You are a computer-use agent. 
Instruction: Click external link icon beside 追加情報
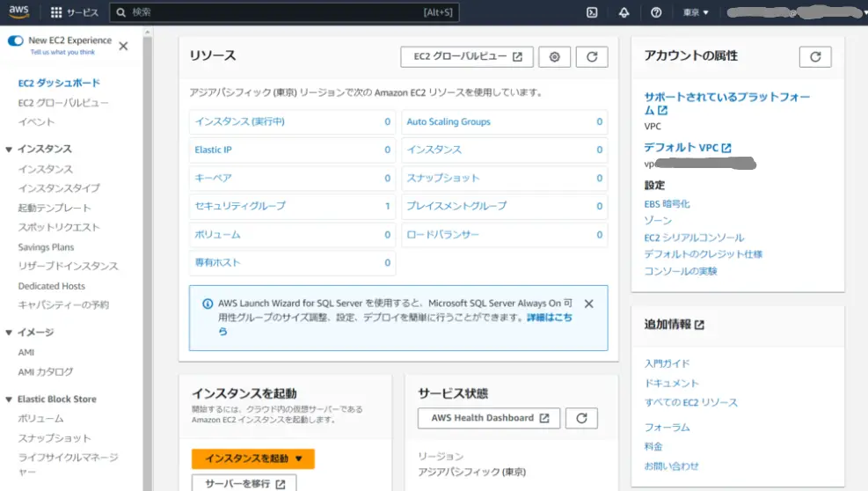[699, 325]
